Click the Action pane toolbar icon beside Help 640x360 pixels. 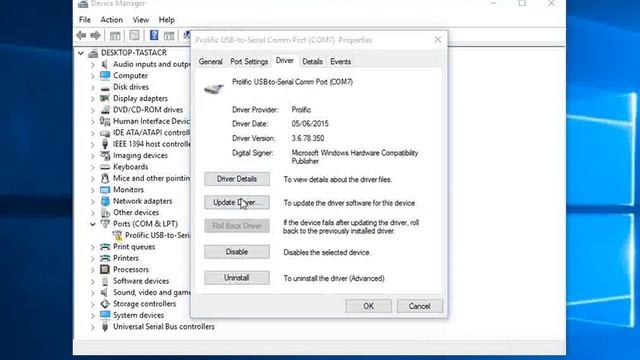click(x=169, y=36)
